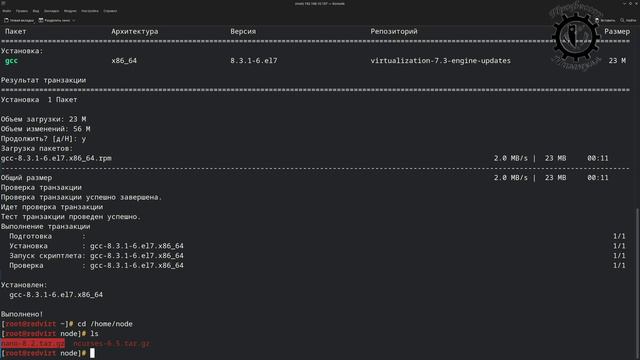The height and width of the screenshot is (360, 640).
Task: Click the terminal cursor at the last prompt
Action: pyautogui.click(x=92, y=353)
